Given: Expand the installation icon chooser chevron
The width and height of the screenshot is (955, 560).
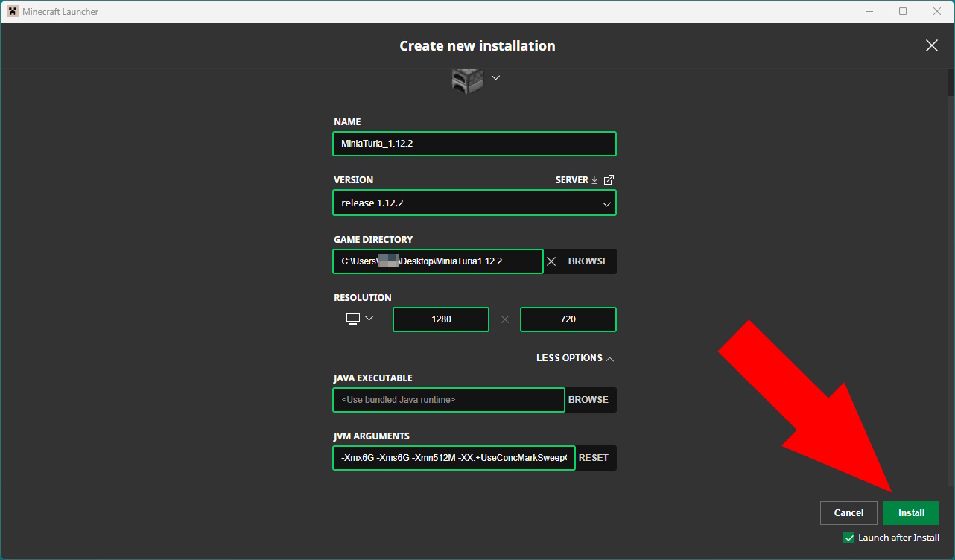Looking at the screenshot, I should pyautogui.click(x=495, y=77).
